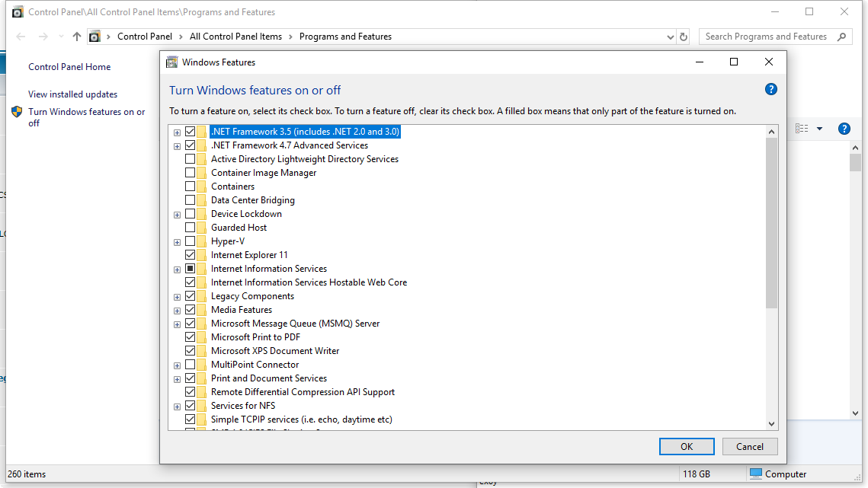Click Turn Windows features on or off link
The width and height of the screenshot is (868, 488).
(87, 117)
